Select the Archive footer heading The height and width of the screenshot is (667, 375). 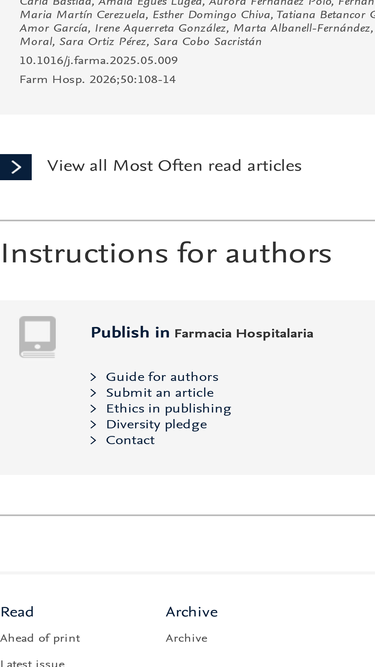pos(192,612)
